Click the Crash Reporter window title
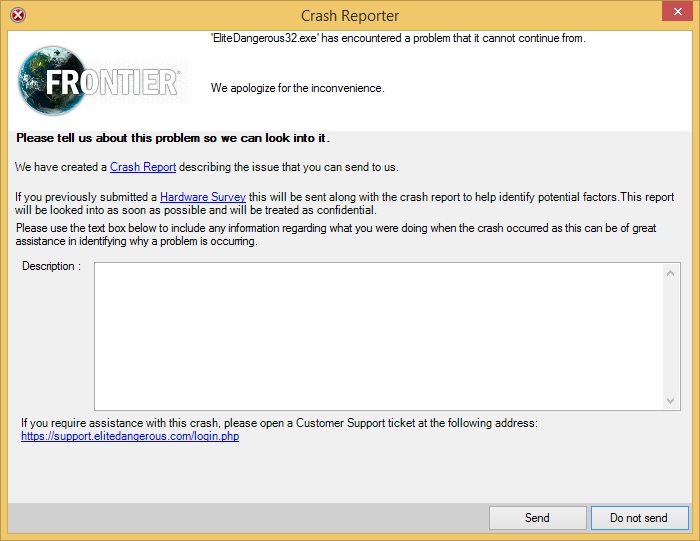This screenshot has height=541, width=700. coord(350,16)
